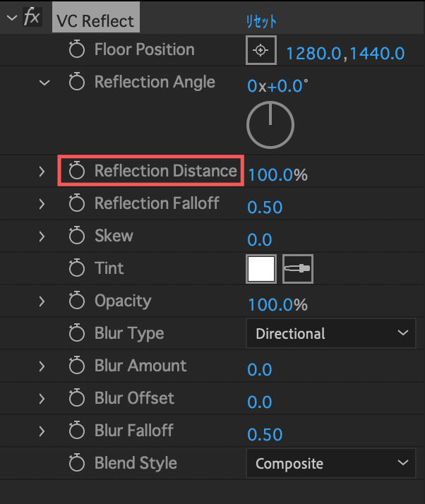Enable the Opacity stopwatch
This screenshot has width=425, height=504.
tap(76, 301)
